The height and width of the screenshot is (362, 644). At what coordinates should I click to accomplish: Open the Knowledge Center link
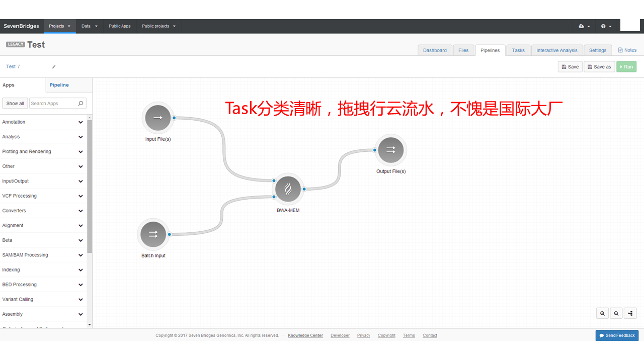305,335
